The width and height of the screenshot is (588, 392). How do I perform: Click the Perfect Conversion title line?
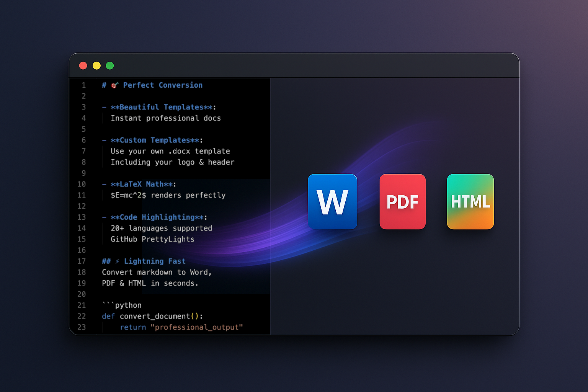163,85
